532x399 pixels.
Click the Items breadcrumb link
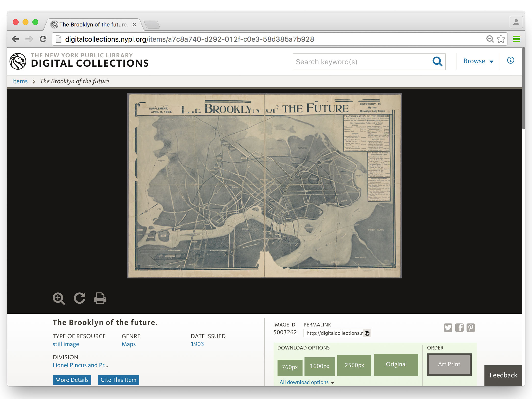coord(20,81)
